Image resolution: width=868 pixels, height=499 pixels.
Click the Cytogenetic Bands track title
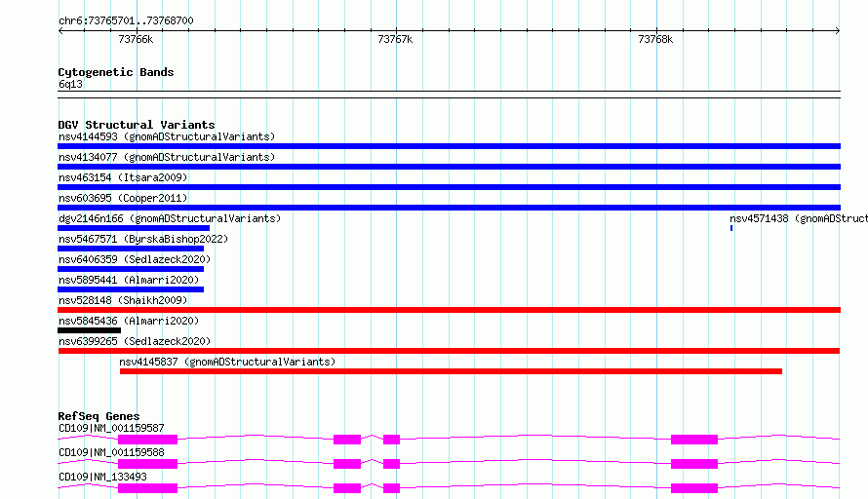point(116,72)
